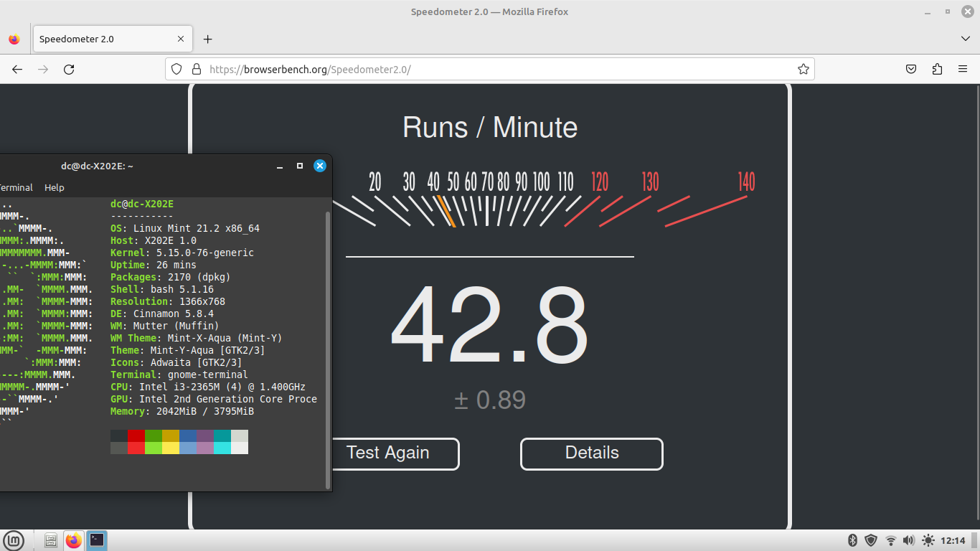The height and width of the screenshot is (551, 980).
Task: Close the Speedometer 2.0 tab
Action: click(181, 39)
